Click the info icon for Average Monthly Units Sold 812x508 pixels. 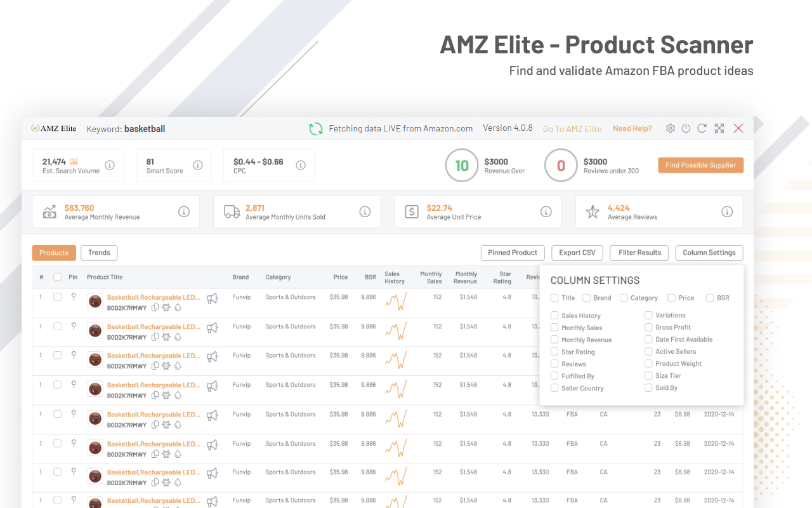[365, 212]
